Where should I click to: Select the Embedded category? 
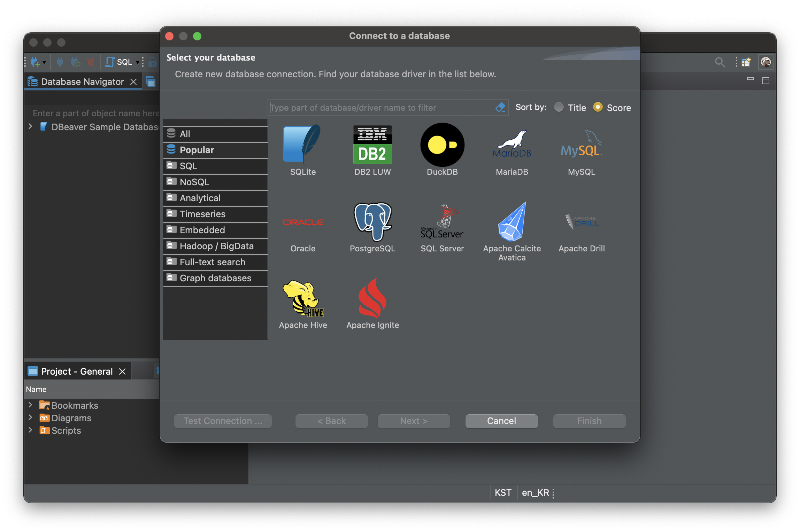pyautogui.click(x=215, y=230)
